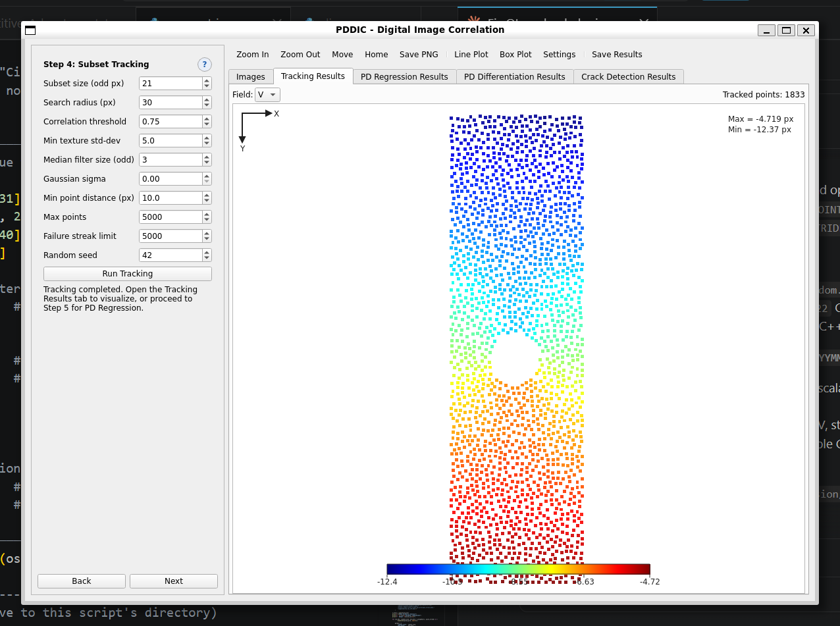Click the -4.72 color bar label
Image resolution: width=840 pixels, height=626 pixels.
point(650,582)
